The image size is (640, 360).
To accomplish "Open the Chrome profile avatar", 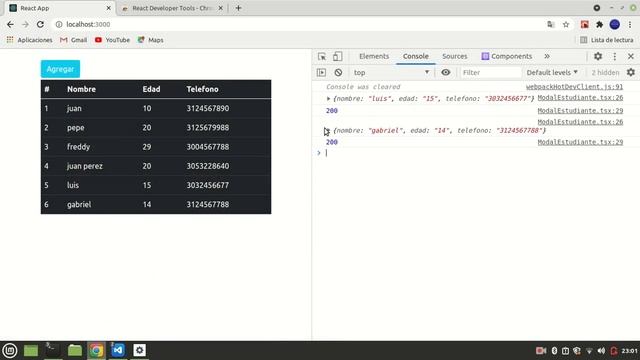I will tap(615, 24).
